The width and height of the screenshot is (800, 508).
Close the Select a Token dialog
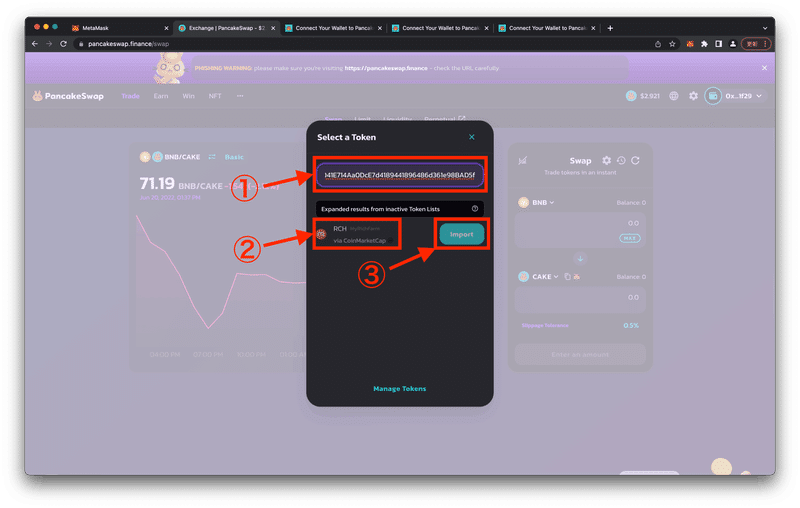(x=471, y=137)
